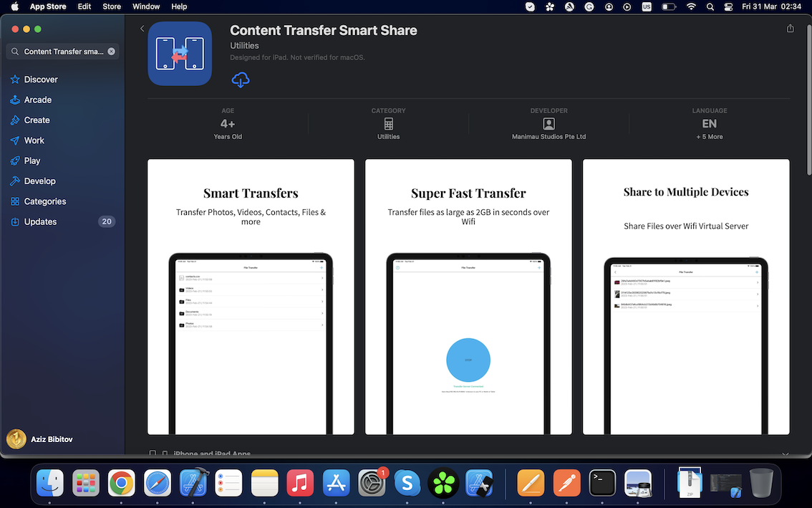Open the ZIP file in the Dock
Image resolution: width=812 pixels, height=508 pixels.
point(690,483)
